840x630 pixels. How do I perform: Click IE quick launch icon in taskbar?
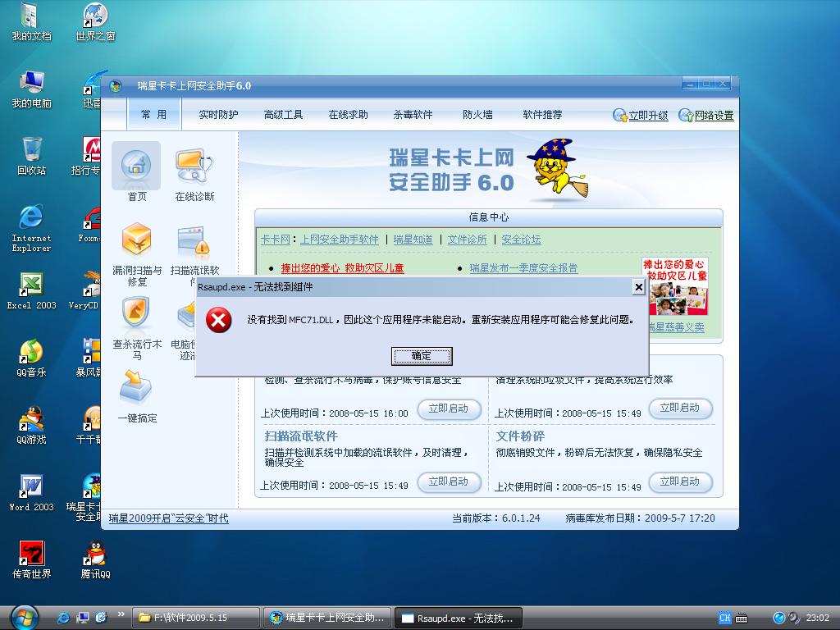[x=63, y=618]
